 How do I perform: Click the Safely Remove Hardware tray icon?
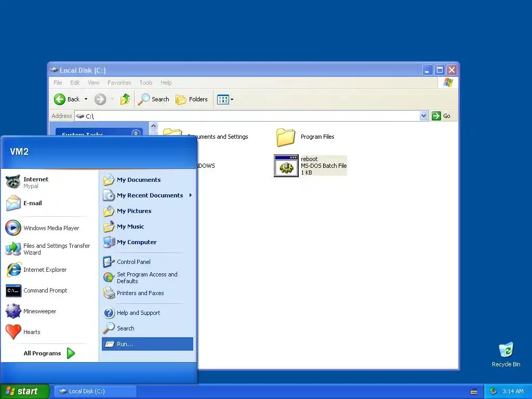494,391
